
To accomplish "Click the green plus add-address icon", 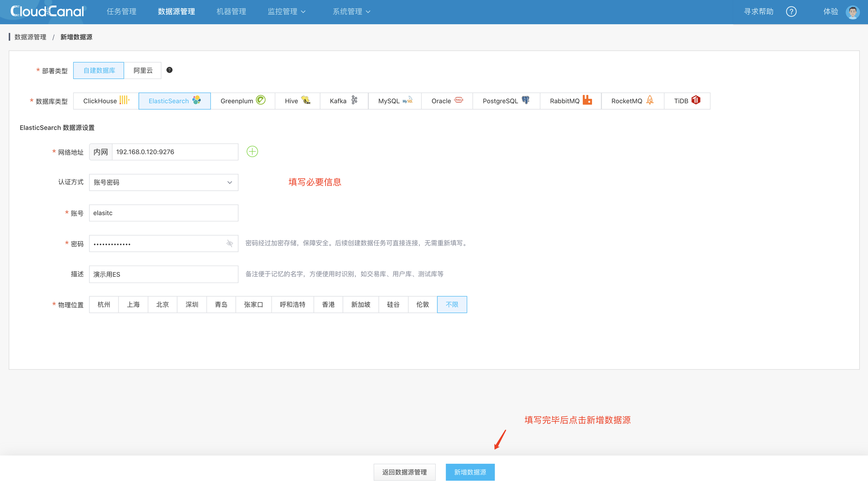I will (252, 152).
